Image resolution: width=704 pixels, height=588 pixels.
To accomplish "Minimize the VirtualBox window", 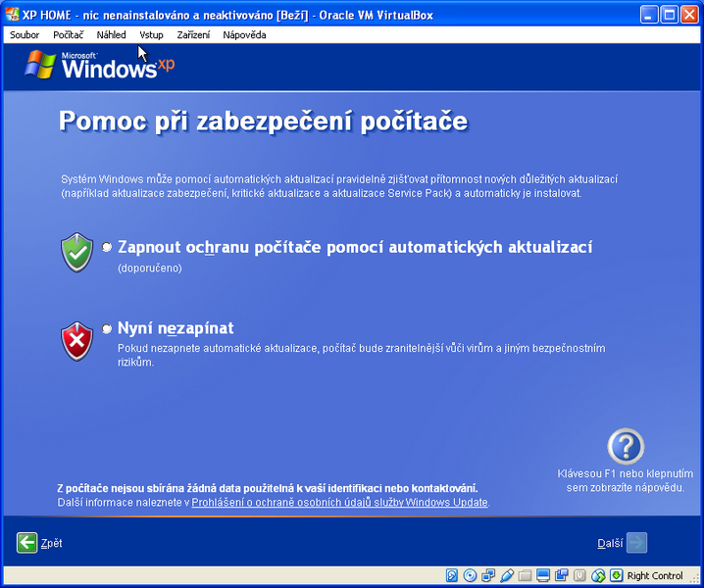I will coord(649,15).
